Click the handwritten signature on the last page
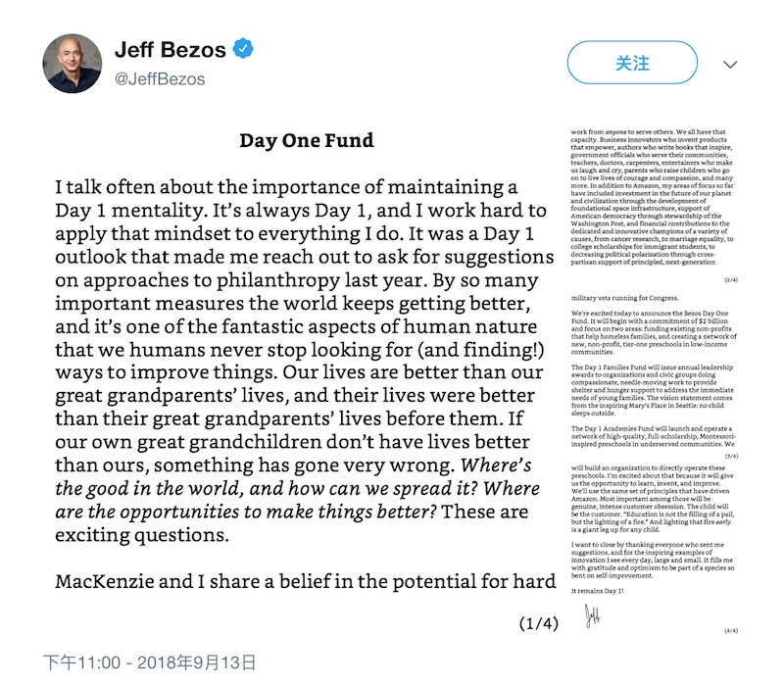The height and width of the screenshot is (686, 784). click(x=593, y=614)
